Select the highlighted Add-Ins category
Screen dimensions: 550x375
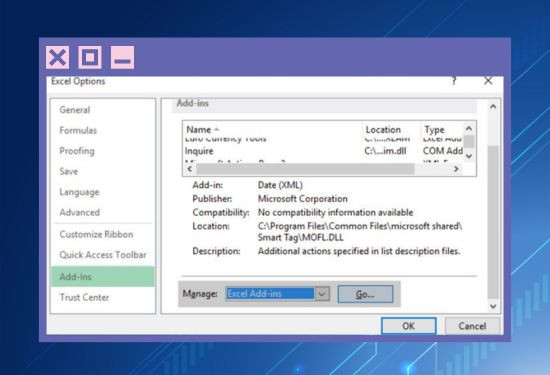pos(103,276)
